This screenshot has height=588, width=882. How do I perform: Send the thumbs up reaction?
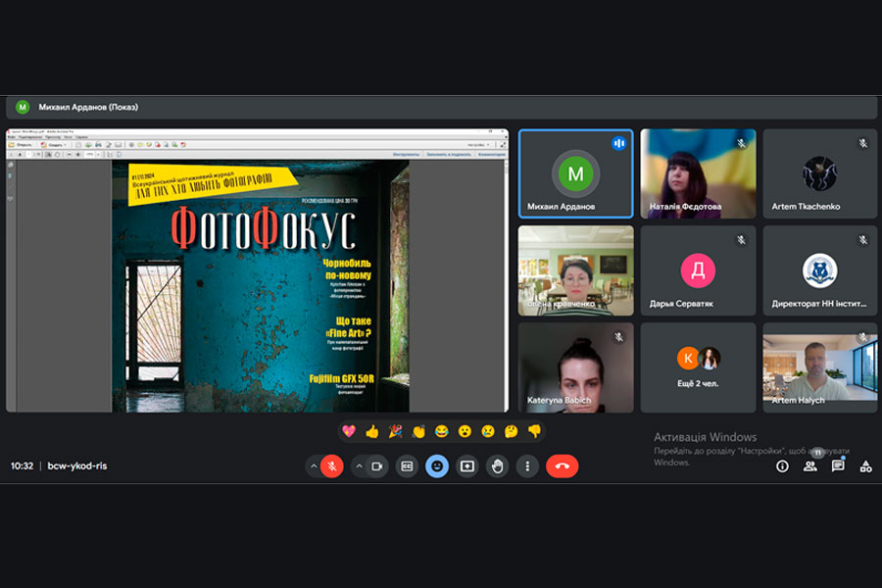click(371, 431)
